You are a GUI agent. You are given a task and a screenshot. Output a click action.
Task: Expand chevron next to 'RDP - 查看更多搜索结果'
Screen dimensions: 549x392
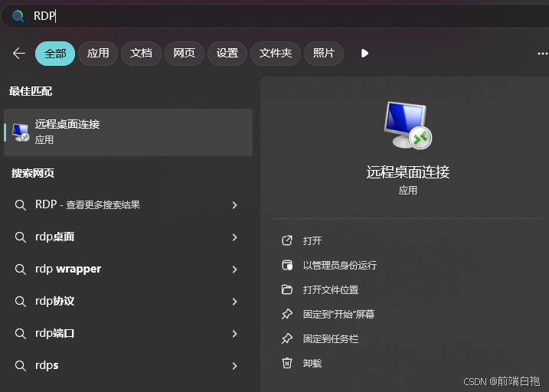point(234,205)
